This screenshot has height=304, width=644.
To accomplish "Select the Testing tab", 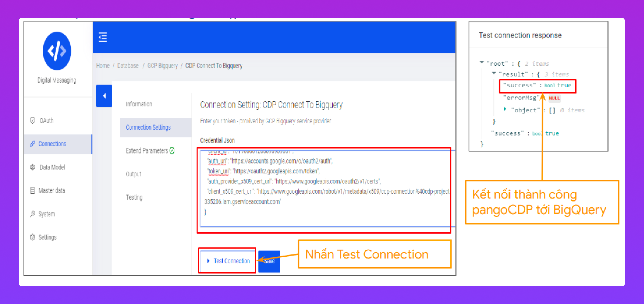I will point(134,197).
